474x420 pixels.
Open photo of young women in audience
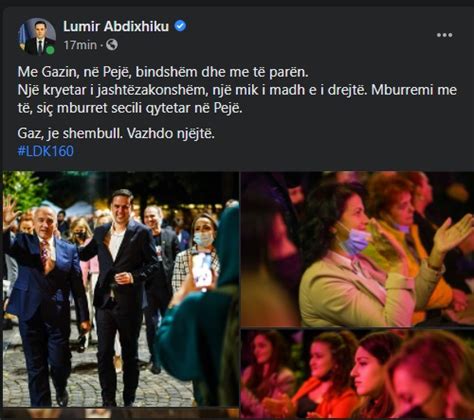pos(357,374)
